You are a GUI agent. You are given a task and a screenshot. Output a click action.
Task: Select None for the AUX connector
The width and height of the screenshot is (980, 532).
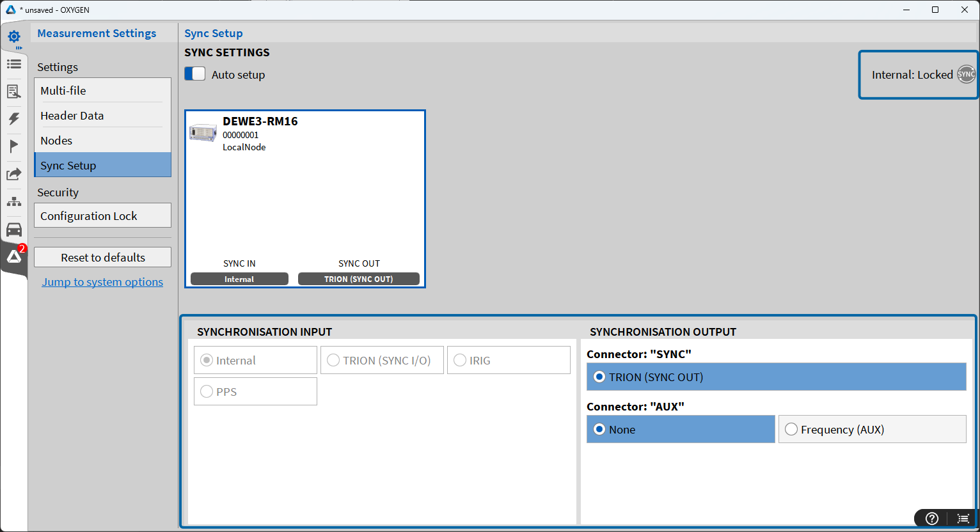[x=599, y=430]
